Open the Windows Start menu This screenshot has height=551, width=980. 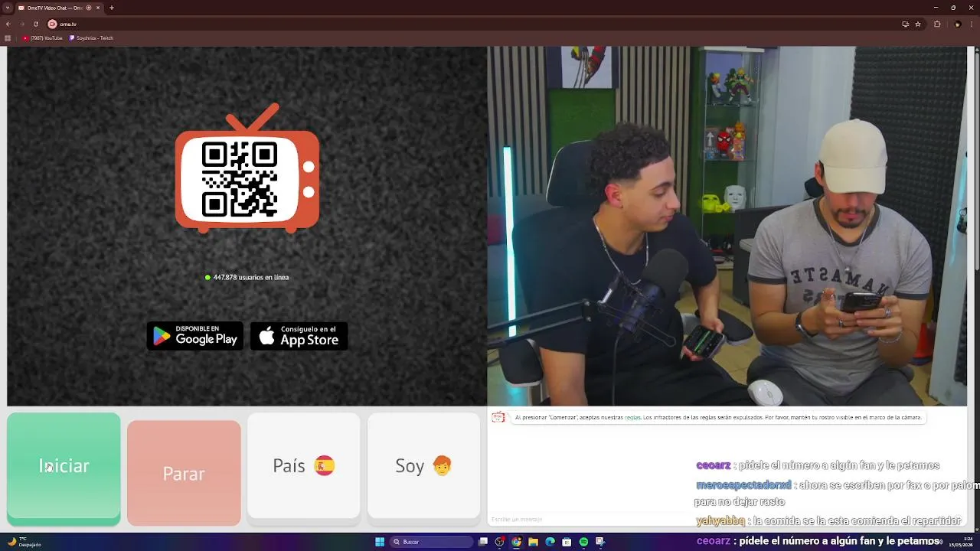point(380,542)
